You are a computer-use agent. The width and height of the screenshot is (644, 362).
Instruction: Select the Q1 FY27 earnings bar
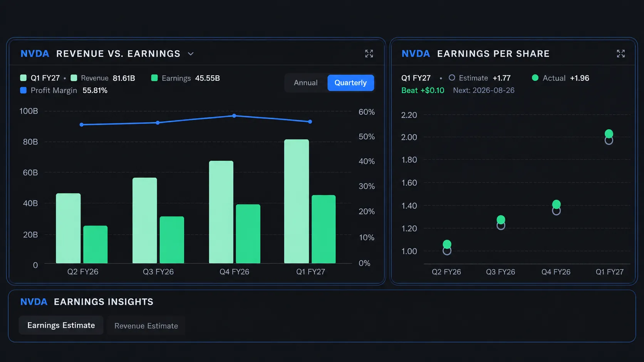pyautogui.click(x=324, y=229)
